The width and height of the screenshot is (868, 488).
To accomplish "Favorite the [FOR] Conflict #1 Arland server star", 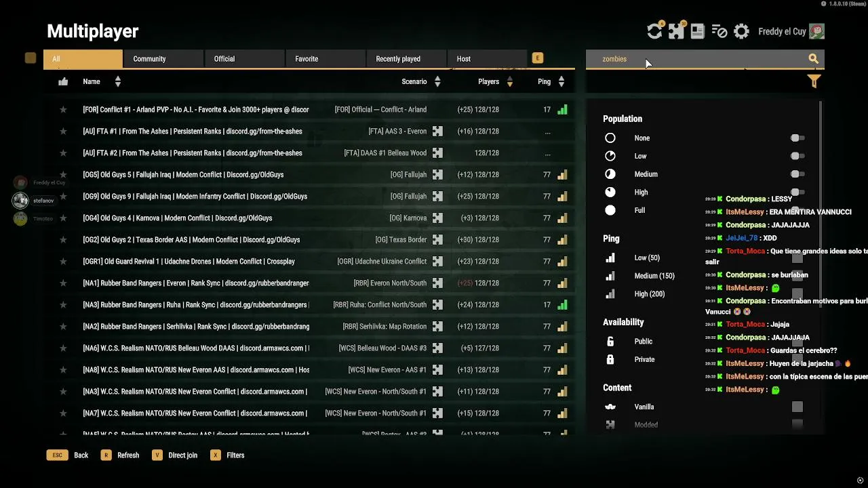I will click(63, 110).
